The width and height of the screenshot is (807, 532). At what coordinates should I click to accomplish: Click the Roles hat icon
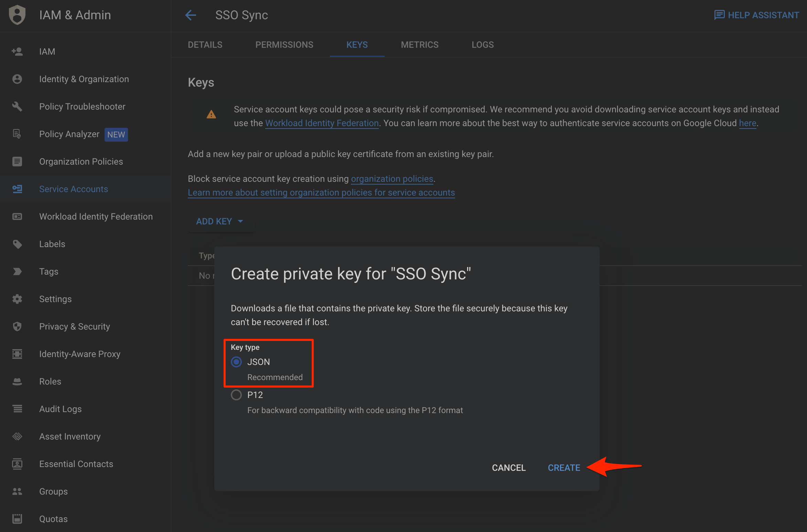click(x=17, y=381)
